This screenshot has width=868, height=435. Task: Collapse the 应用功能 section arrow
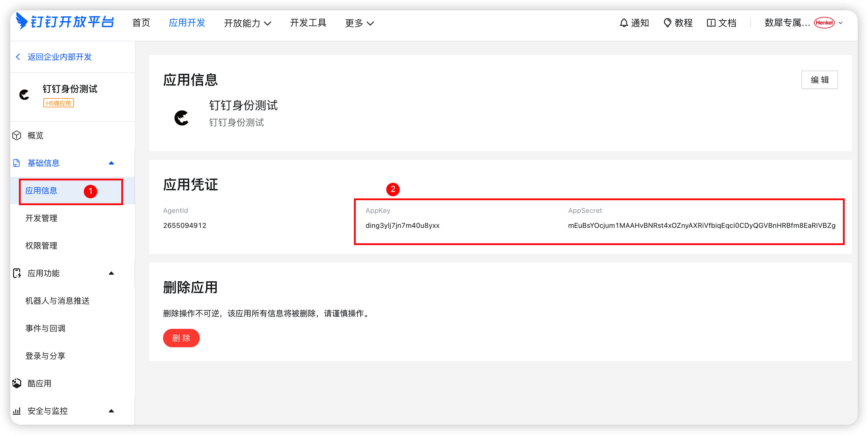112,273
